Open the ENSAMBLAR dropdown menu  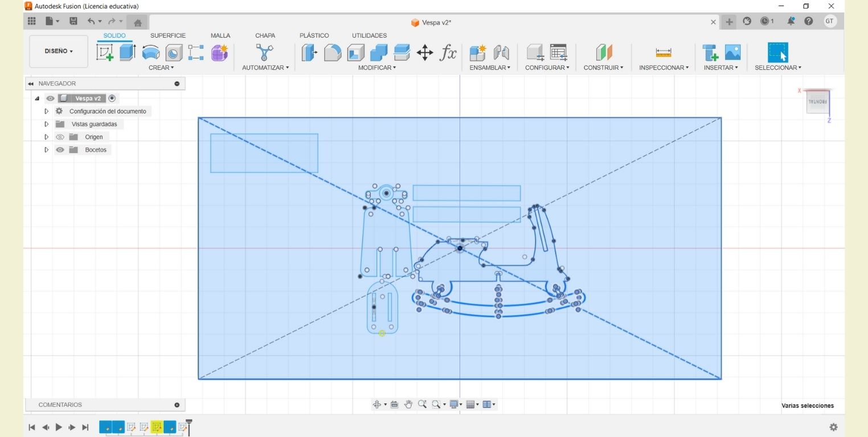(x=490, y=68)
